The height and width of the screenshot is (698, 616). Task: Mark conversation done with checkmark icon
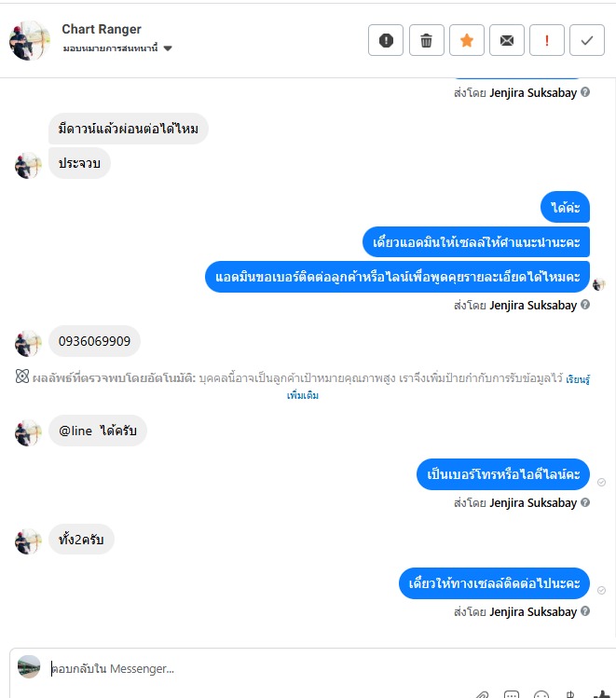coord(586,40)
